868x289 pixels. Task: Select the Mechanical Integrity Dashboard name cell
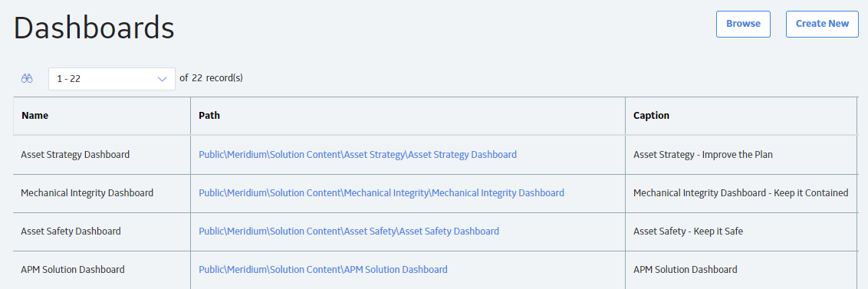pos(102,193)
